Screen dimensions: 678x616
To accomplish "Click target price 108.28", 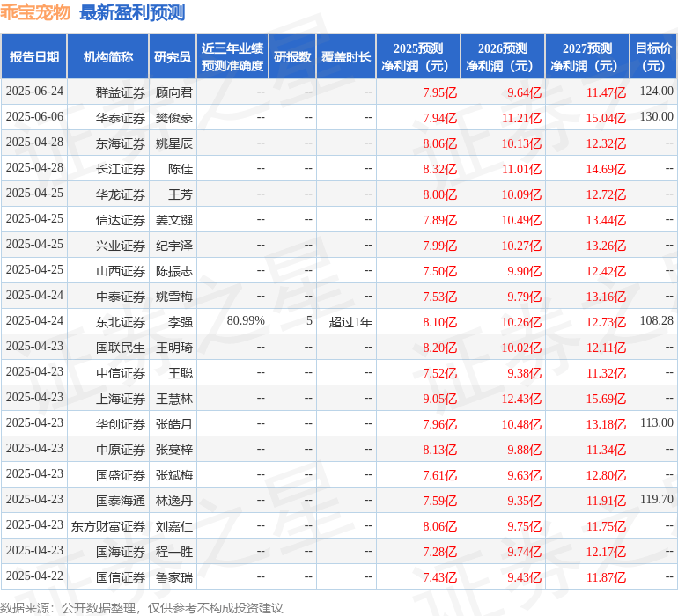I will click(656, 320).
